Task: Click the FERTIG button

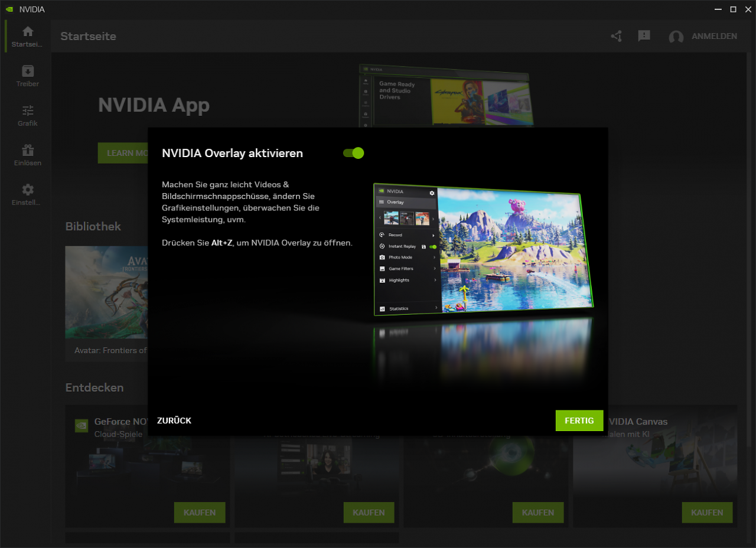Action: [579, 420]
